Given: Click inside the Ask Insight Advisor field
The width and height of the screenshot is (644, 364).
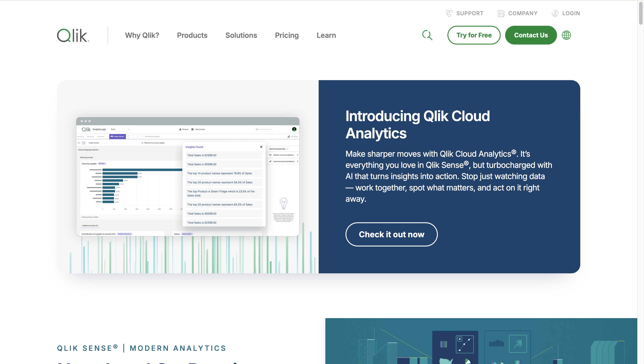Looking at the screenshot, I should (x=267, y=129).
